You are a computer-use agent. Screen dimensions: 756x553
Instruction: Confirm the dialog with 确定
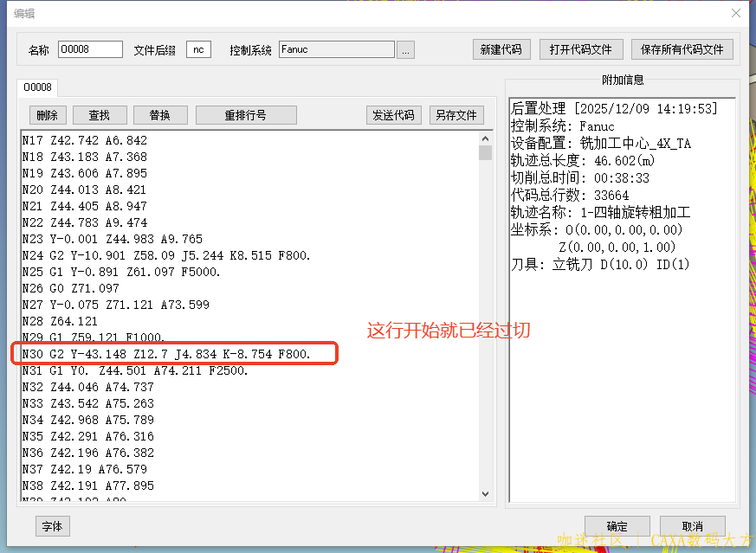(x=617, y=525)
